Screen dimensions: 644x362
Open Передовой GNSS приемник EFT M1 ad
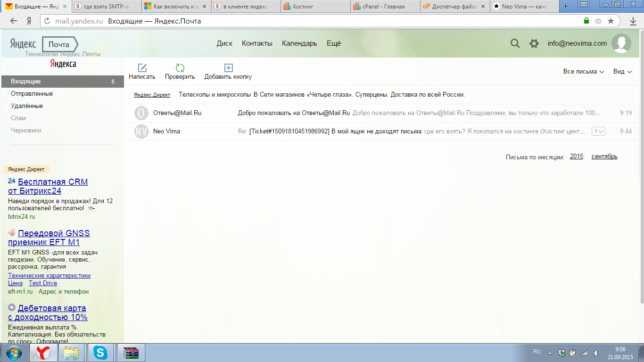(x=49, y=238)
